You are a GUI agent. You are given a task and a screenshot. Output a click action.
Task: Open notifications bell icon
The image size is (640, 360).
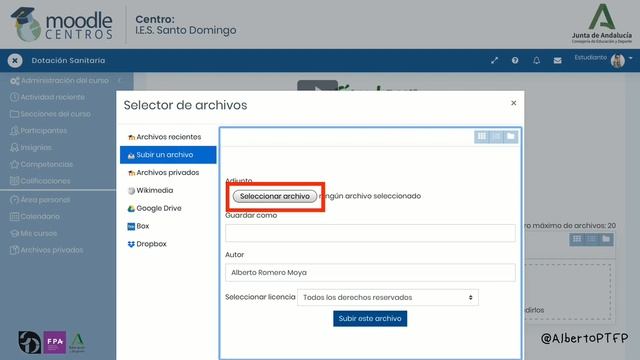536,60
